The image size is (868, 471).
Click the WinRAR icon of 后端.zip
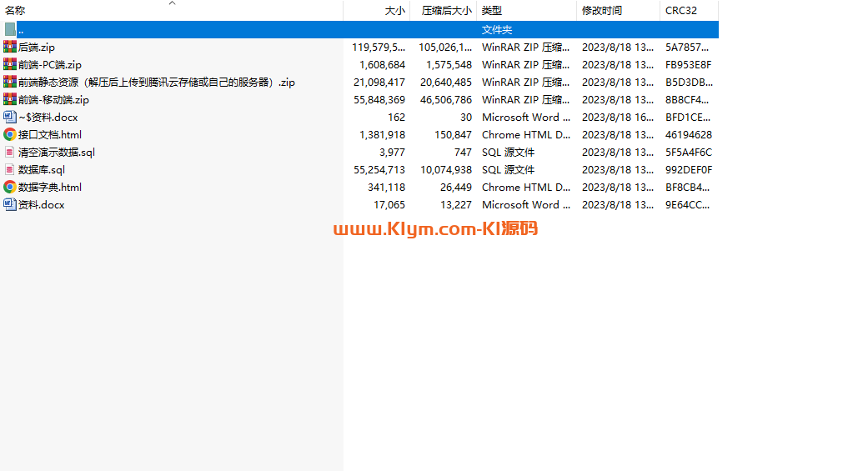point(9,47)
